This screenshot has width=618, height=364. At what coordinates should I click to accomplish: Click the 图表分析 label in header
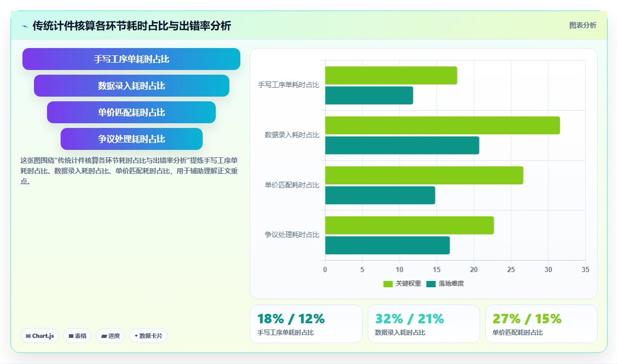coord(582,25)
